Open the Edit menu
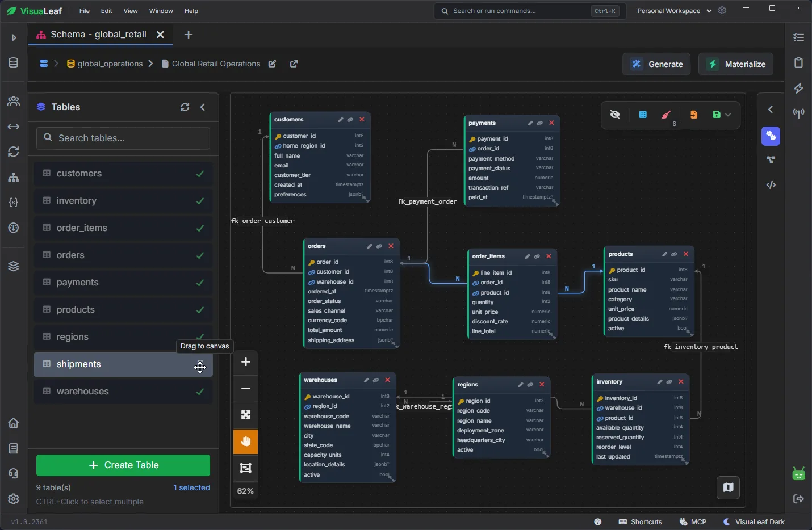 [x=107, y=11]
